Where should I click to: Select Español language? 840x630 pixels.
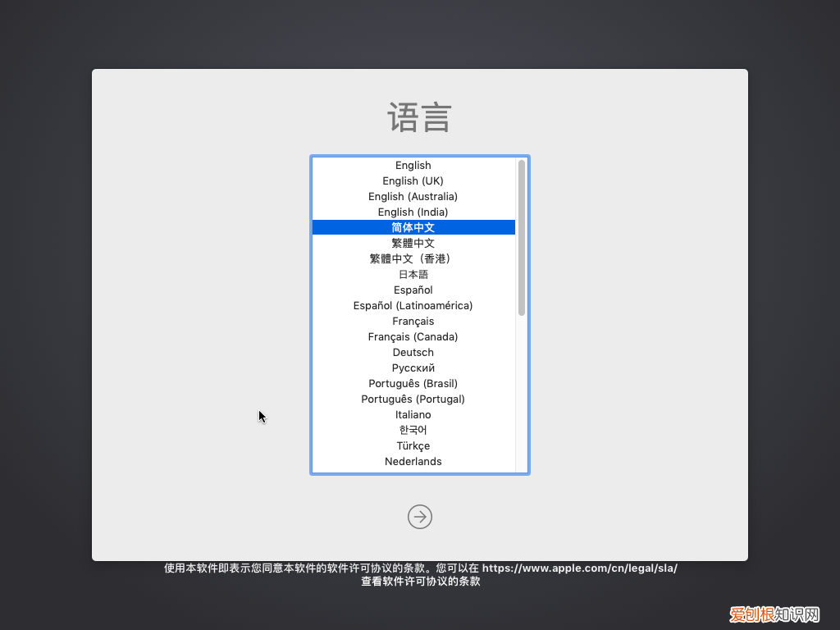coord(413,290)
